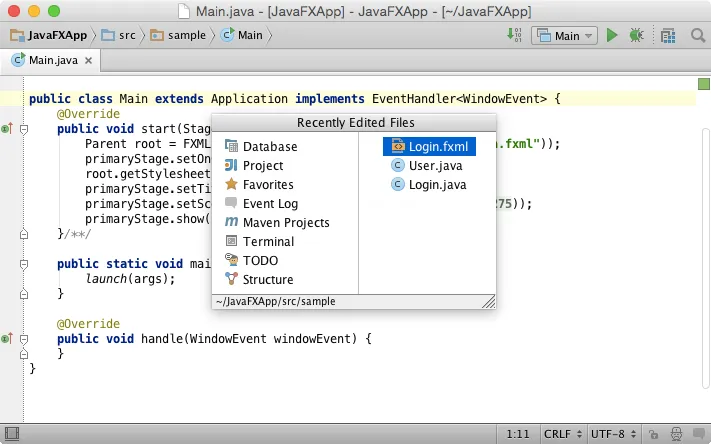Screen dimensions: 711x444
Task: Click the JavaFXApp breadcrumb
Action: click(x=49, y=35)
